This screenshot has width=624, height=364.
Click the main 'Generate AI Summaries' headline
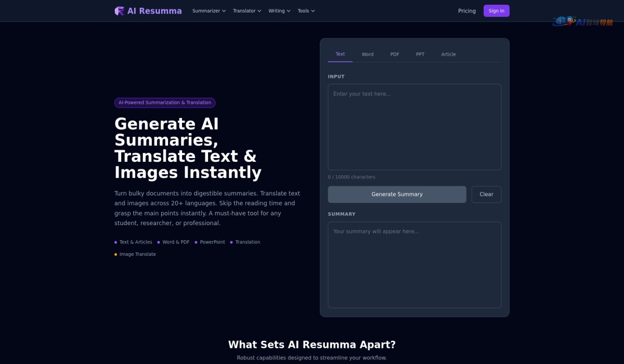pyautogui.click(x=188, y=148)
